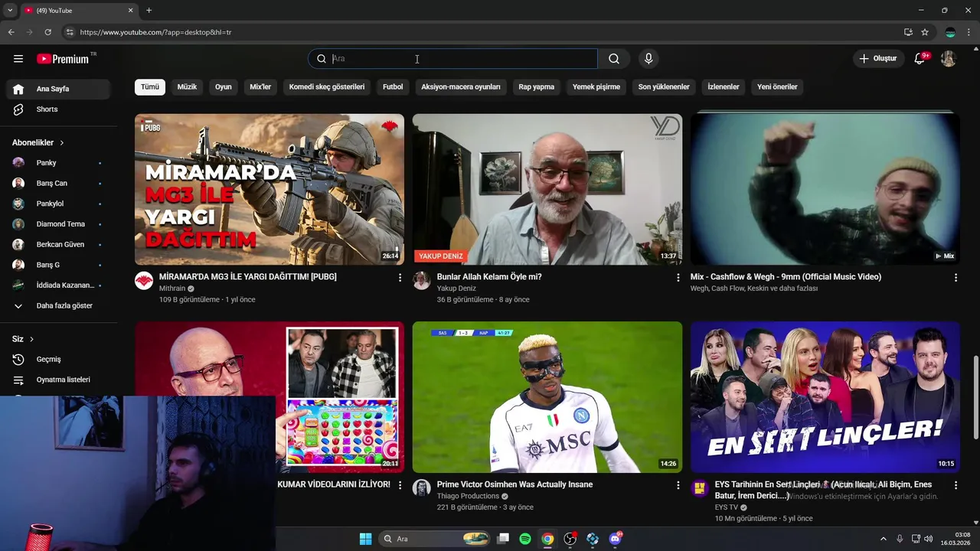Click the Oluştur create button
Screen dimensions: 980x551
877,59
